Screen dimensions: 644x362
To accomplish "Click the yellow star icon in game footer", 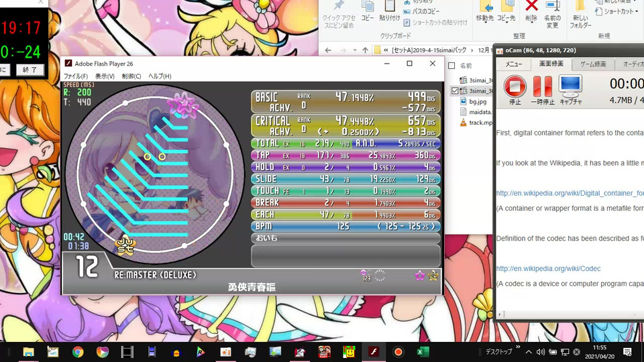I will pos(433,276).
